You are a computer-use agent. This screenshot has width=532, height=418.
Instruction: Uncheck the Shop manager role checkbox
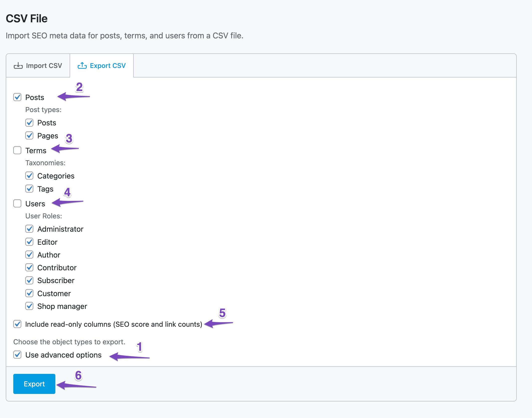pos(29,306)
